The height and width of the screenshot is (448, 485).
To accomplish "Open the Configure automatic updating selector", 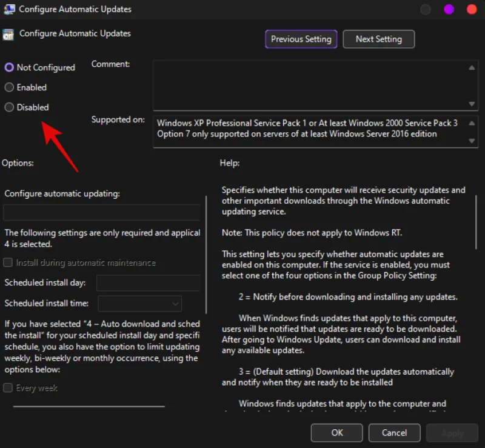I will tap(101, 212).
